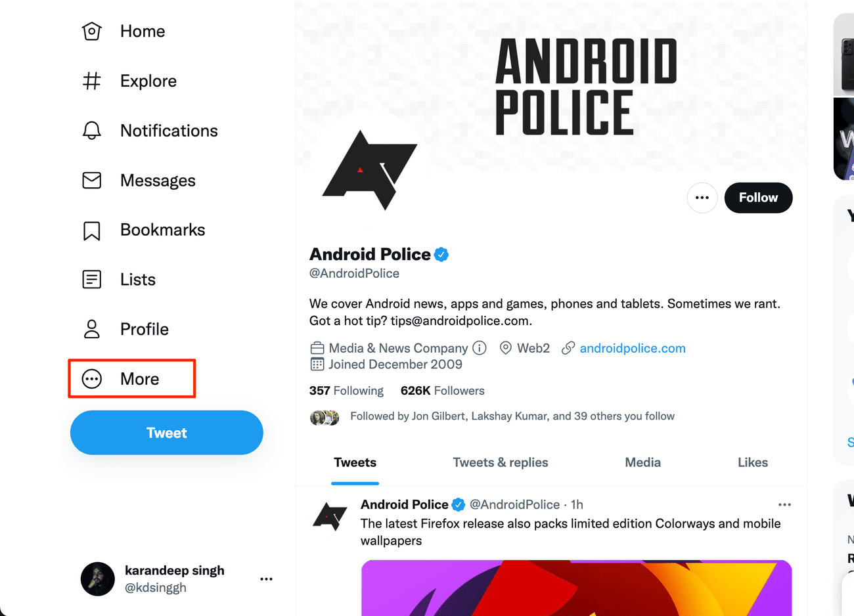Open Notifications bell icon
This screenshot has height=616, width=854.
coord(92,131)
